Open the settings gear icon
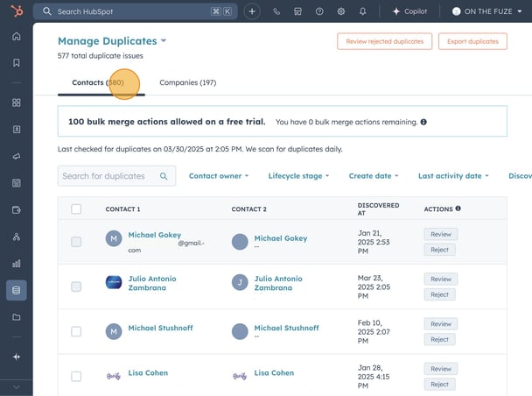 coord(341,11)
